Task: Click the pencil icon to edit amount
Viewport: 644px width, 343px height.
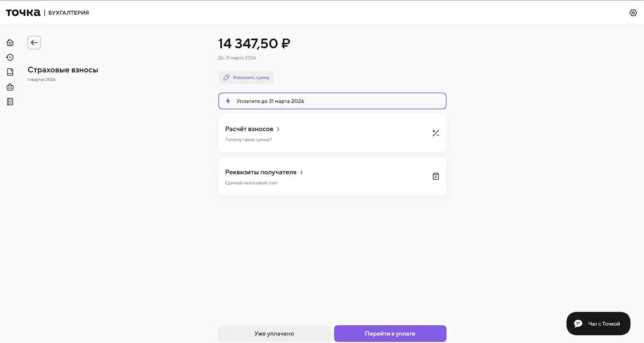Action: (227, 78)
